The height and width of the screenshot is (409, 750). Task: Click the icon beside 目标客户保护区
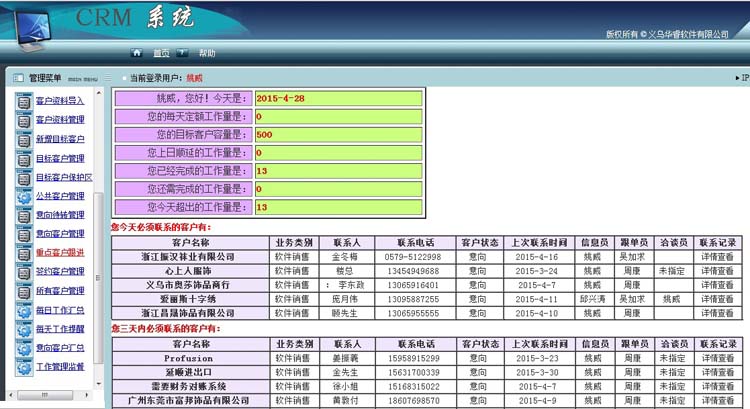pyautogui.click(x=24, y=178)
